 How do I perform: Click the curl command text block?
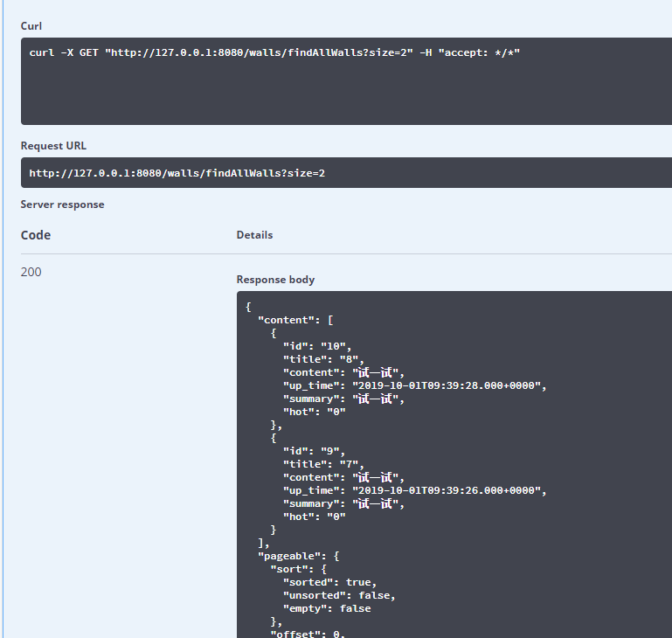[x=274, y=52]
